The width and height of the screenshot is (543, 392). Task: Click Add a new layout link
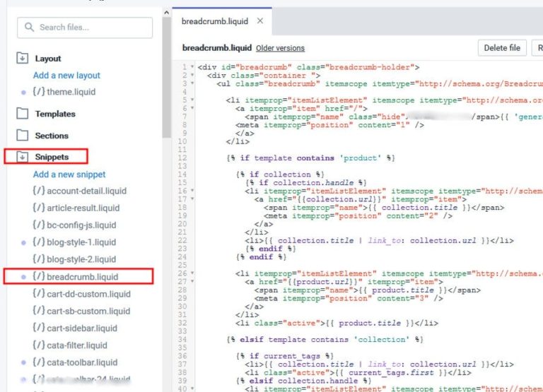coord(66,76)
